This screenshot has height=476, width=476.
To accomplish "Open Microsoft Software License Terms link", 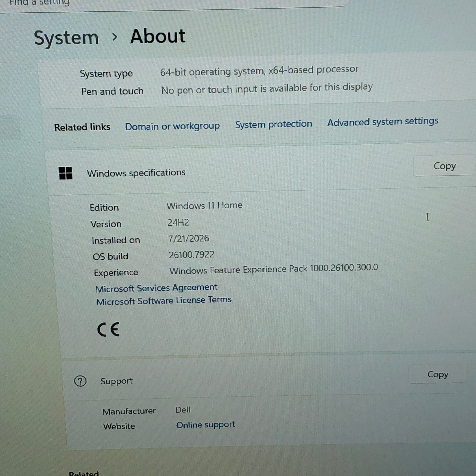I will tap(164, 301).
